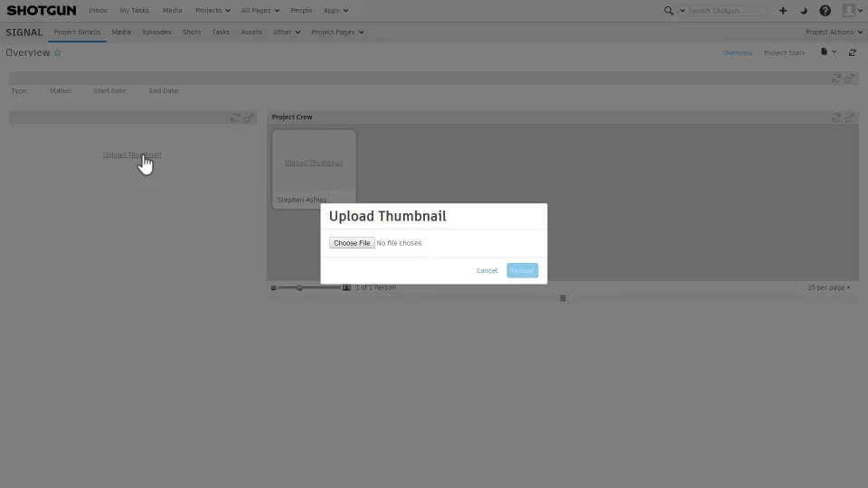Image resolution: width=868 pixels, height=488 pixels.
Task: Open the page document icon menu
Action: [x=828, y=52]
